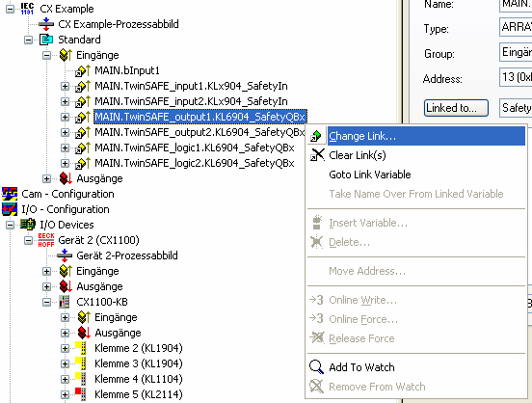The width and height of the screenshot is (532, 403).
Task: Click the Standard task icon
Action: [x=46, y=40]
